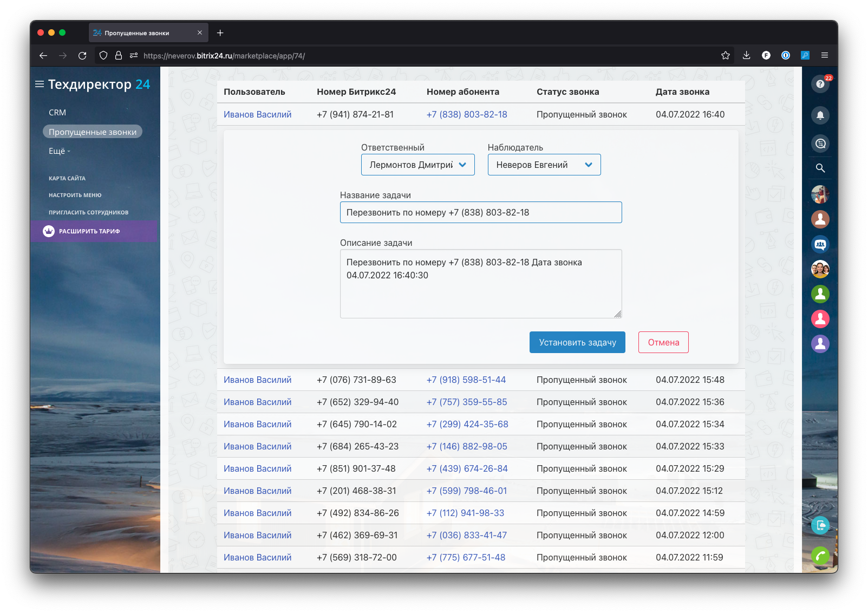Click the Название задачи input field
The width and height of the screenshot is (868, 613).
pyautogui.click(x=480, y=212)
